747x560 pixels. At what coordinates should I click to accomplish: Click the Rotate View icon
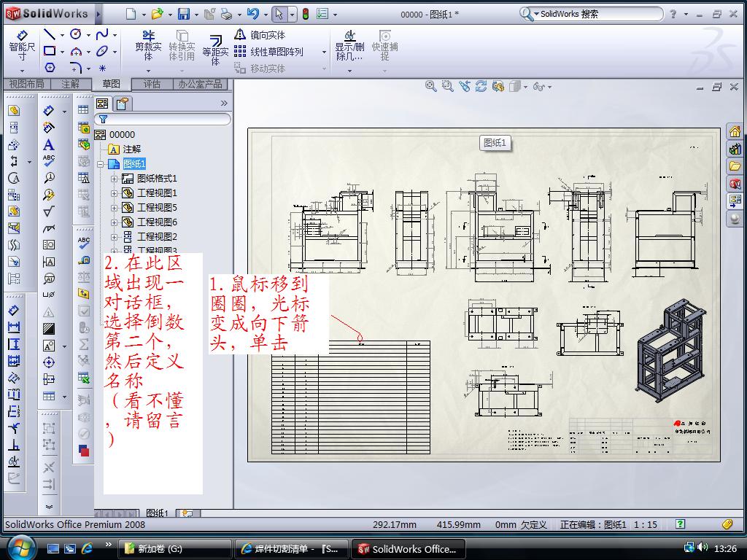click(481, 86)
